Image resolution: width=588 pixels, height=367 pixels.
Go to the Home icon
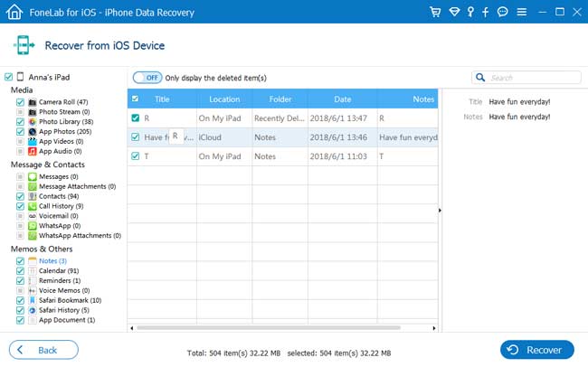coord(14,12)
